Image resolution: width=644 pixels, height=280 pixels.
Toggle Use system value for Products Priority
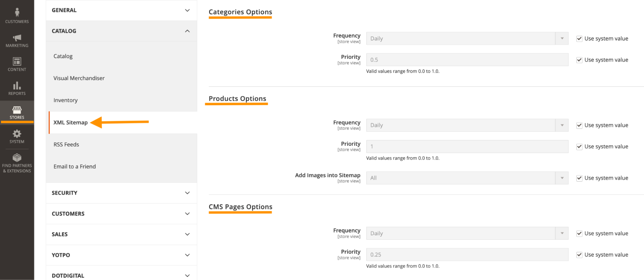coord(579,146)
